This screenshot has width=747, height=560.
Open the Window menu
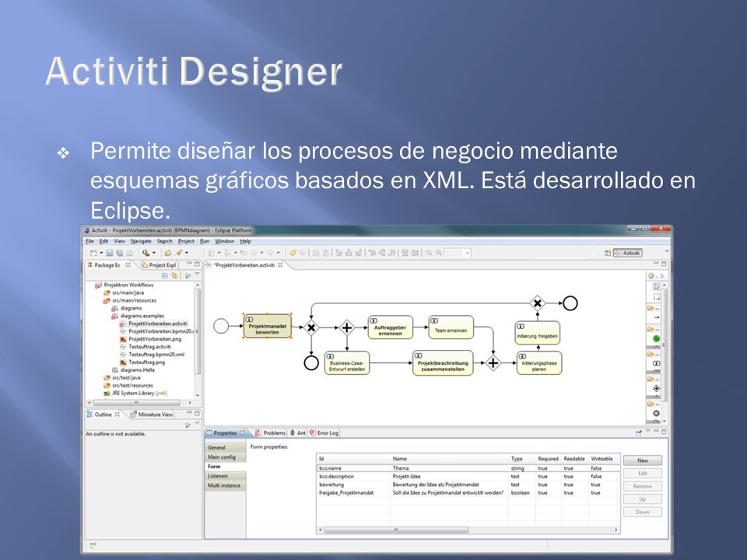point(224,241)
